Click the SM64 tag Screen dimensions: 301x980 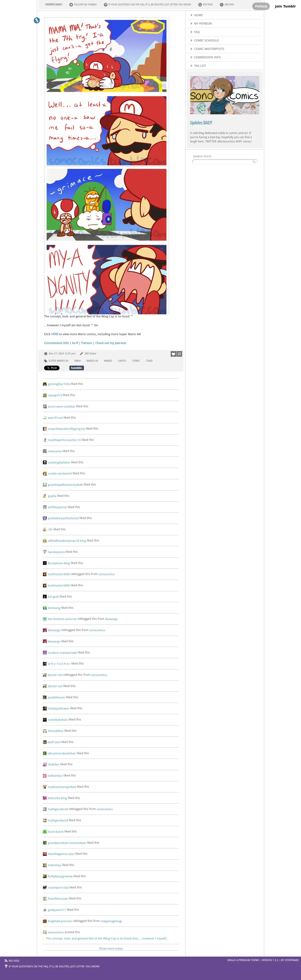[x=77, y=361]
